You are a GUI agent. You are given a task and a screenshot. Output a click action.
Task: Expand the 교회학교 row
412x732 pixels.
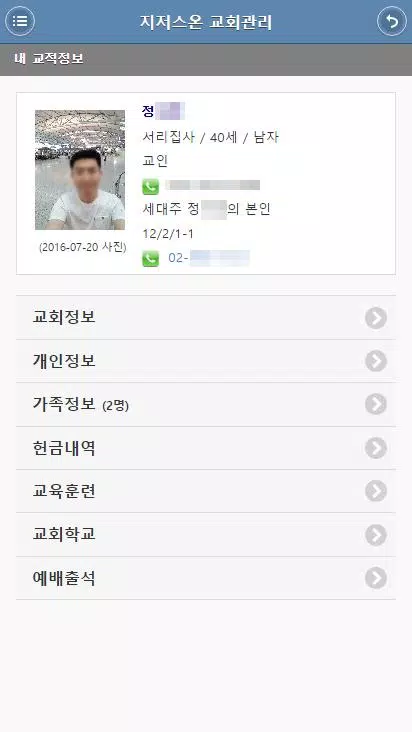tap(206, 535)
